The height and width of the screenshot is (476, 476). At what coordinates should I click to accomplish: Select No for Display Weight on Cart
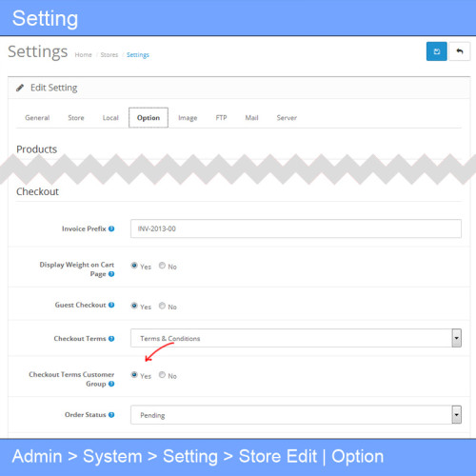click(x=162, y=266)
